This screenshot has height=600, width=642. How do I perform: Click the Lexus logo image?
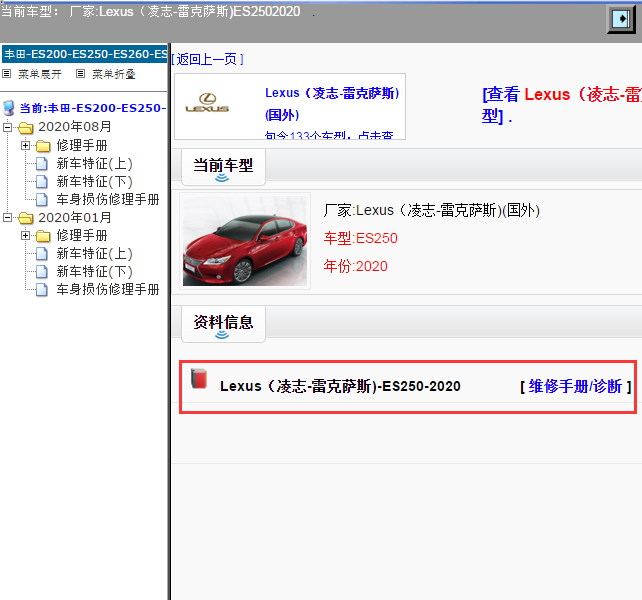(207, 103)
